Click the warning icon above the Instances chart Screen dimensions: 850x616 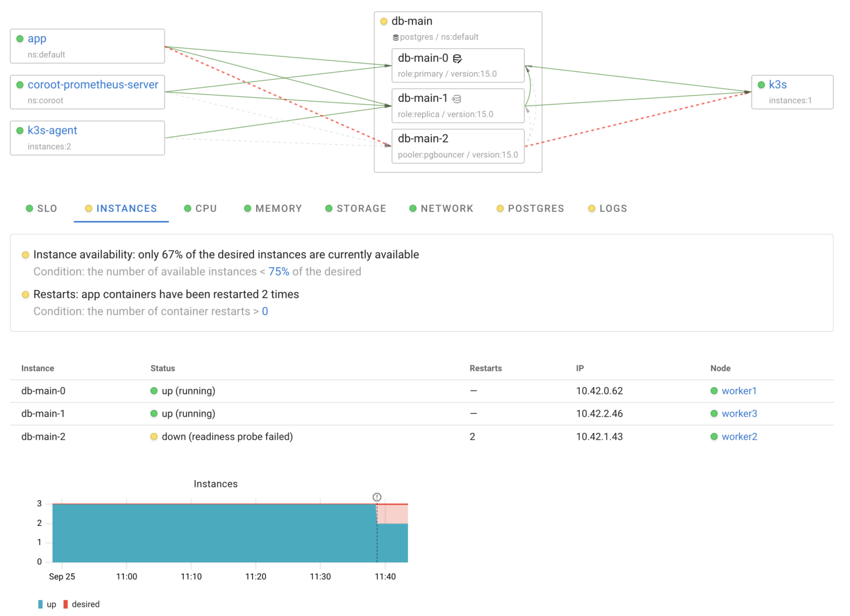click(x=377, y=498)
